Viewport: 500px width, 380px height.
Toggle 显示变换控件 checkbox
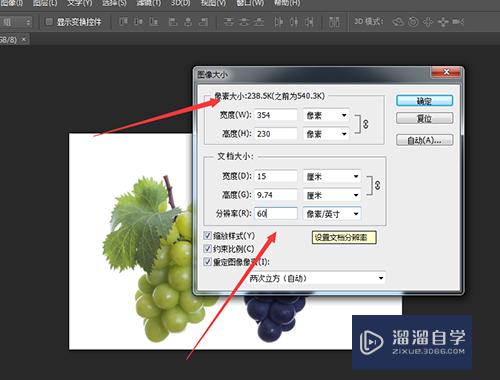[49, 22]
